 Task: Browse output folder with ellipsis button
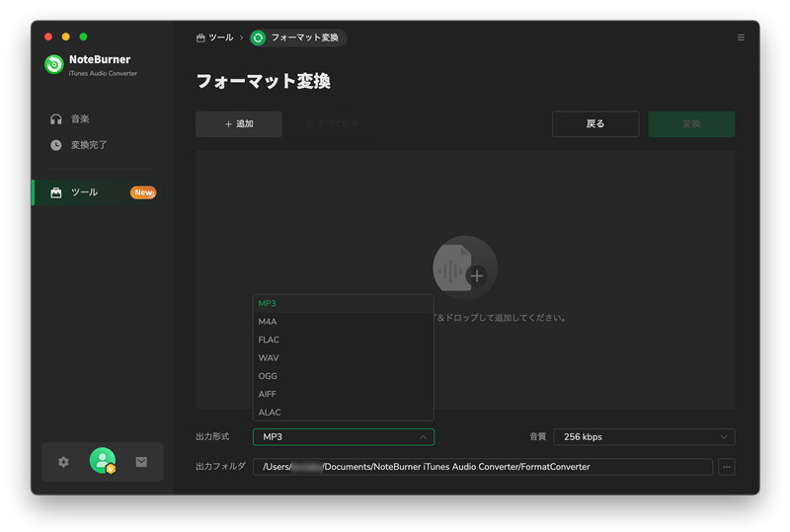[727, 467]
